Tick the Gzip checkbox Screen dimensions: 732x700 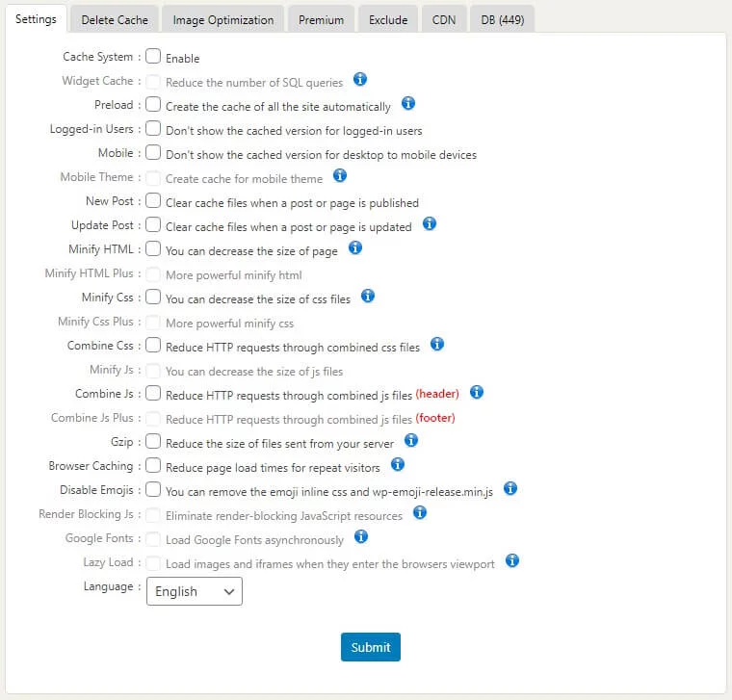tap(153, 441)
